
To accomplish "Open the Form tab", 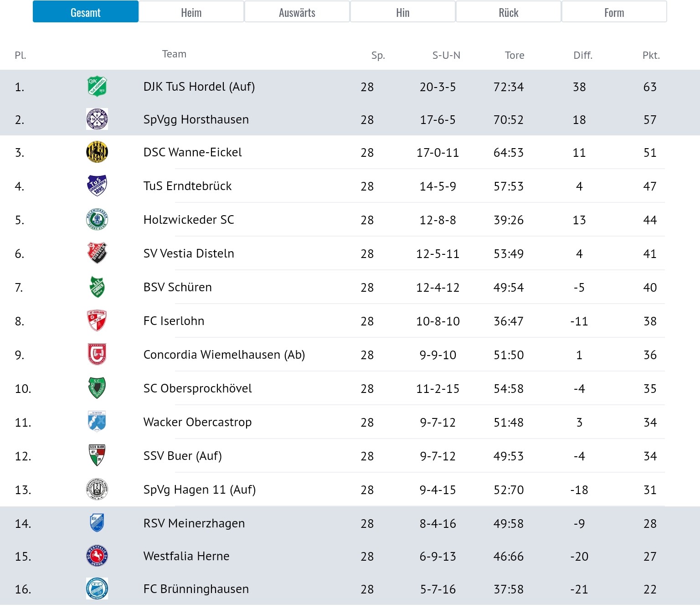I will pyautogui.click(x=614, y=12).
